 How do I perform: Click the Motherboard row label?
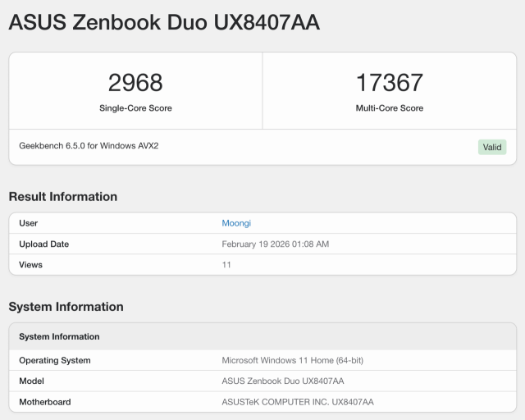click(45, 402)
